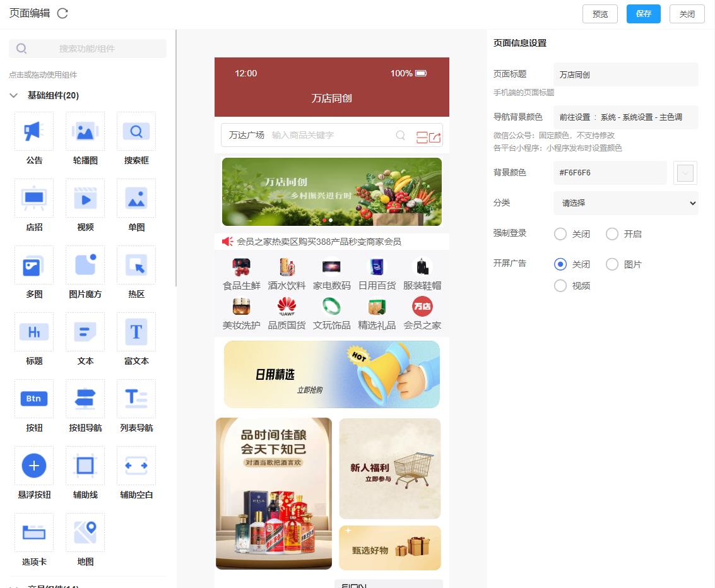Open the background color picker dropdown
715x588 pixels.
pyautogui.click(x=685, y=173)
